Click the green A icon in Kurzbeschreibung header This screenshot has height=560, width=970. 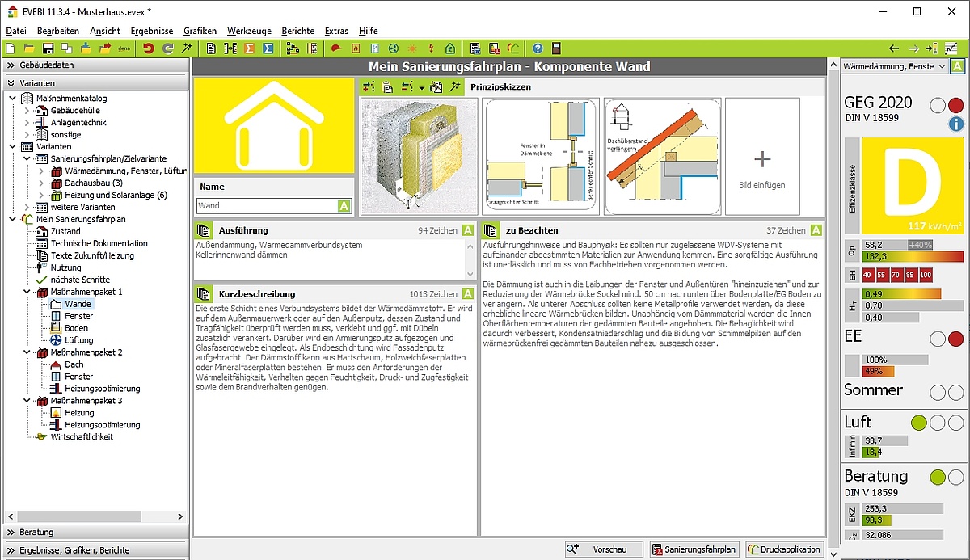pos(467,294)
